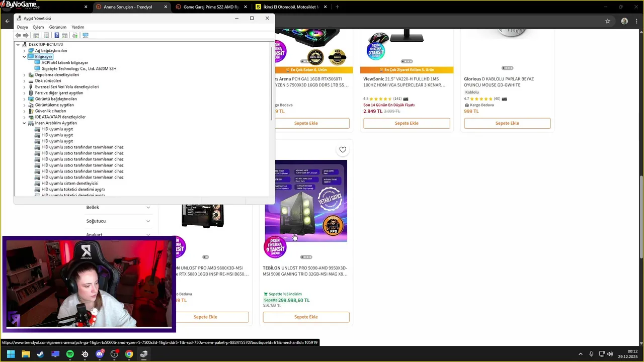Image resolution: width=644 pixels, height=362 pixels.
Task: Select Fare ve diğer işaret aygıtları row
Action: click(59, 93)
